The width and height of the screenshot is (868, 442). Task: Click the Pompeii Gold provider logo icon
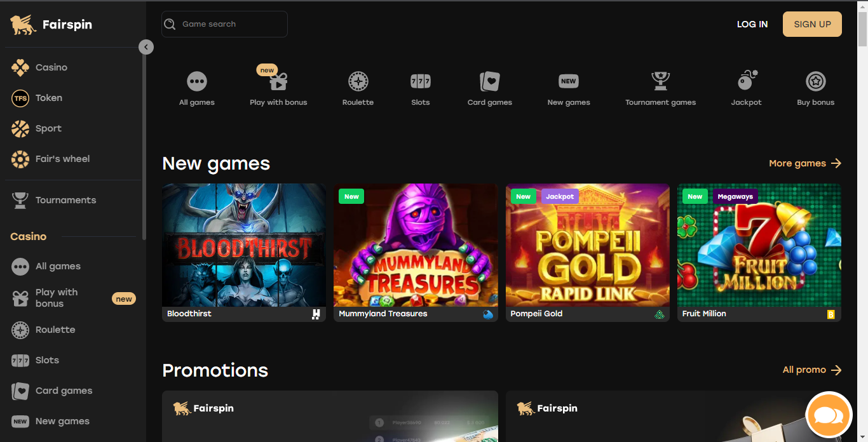(660, 314)
